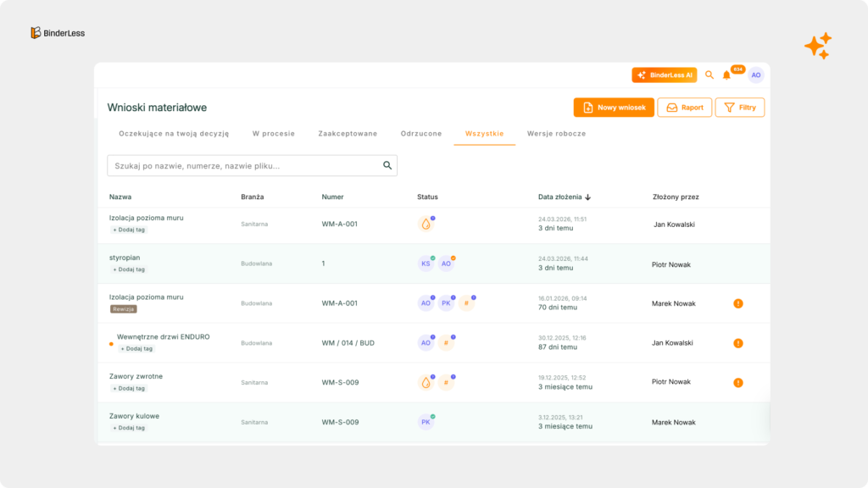Screen dimensions: 868x488
Task: Open the AO user avatar menu
Action: click(x=755, y=75)
